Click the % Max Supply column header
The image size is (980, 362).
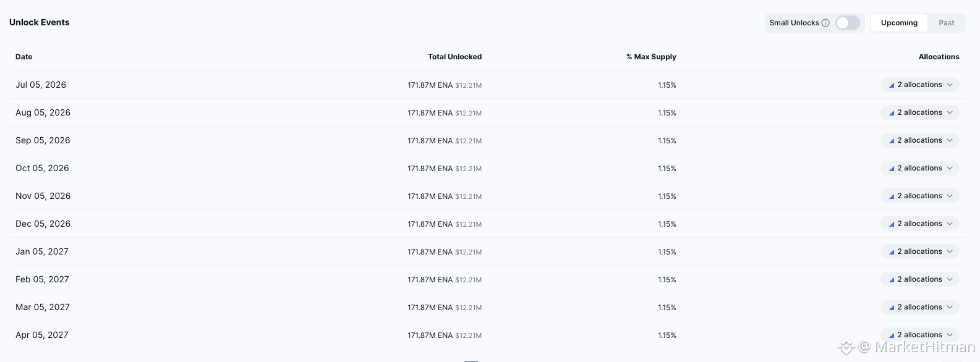click(x=651, y=57)
